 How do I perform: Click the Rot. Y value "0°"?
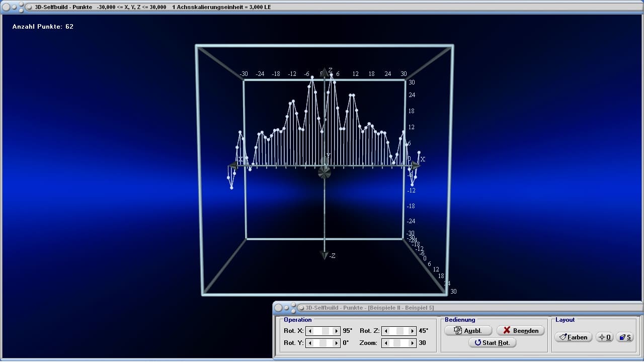pos(346,343)
